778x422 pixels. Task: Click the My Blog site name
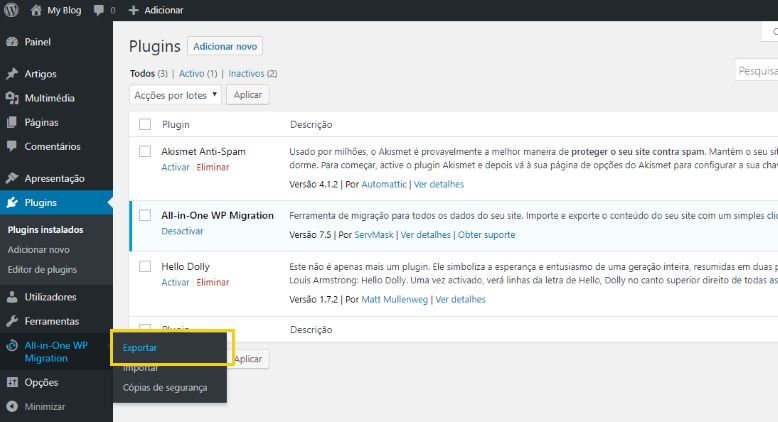click(64, 10)
